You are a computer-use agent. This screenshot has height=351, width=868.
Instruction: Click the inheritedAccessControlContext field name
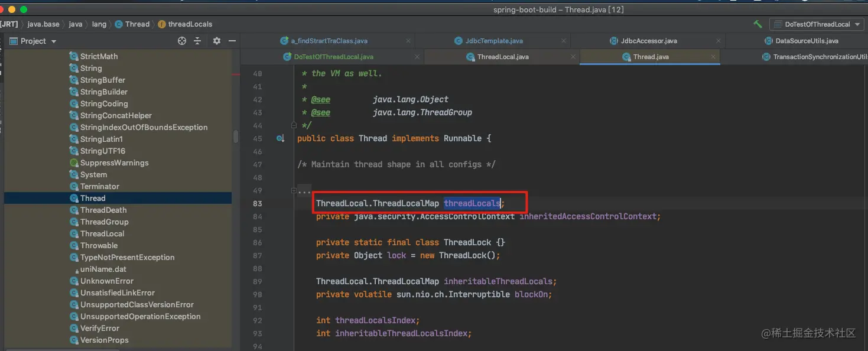tap(588, 216)
